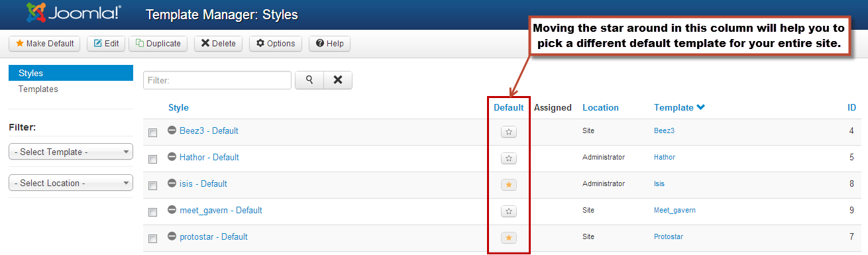This screenshot has width=868, height=255.
Task: Click the Joomla logo in header
Action: [74, 12]
